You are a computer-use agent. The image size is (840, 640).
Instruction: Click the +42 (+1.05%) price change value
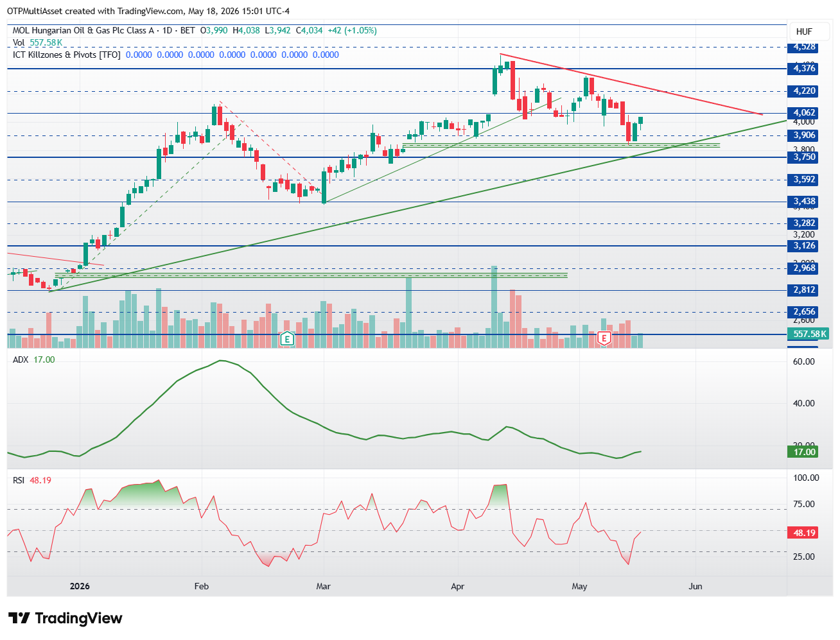[352, 30]
